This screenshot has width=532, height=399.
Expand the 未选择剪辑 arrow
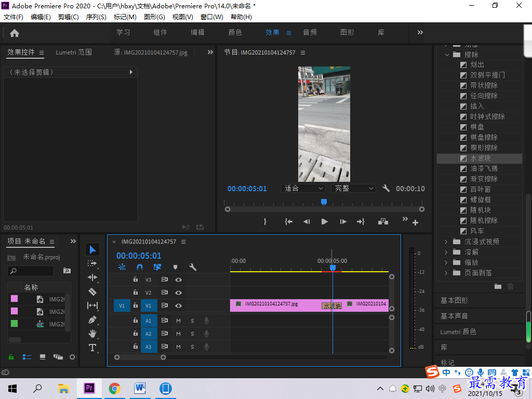tap(131, 72)
